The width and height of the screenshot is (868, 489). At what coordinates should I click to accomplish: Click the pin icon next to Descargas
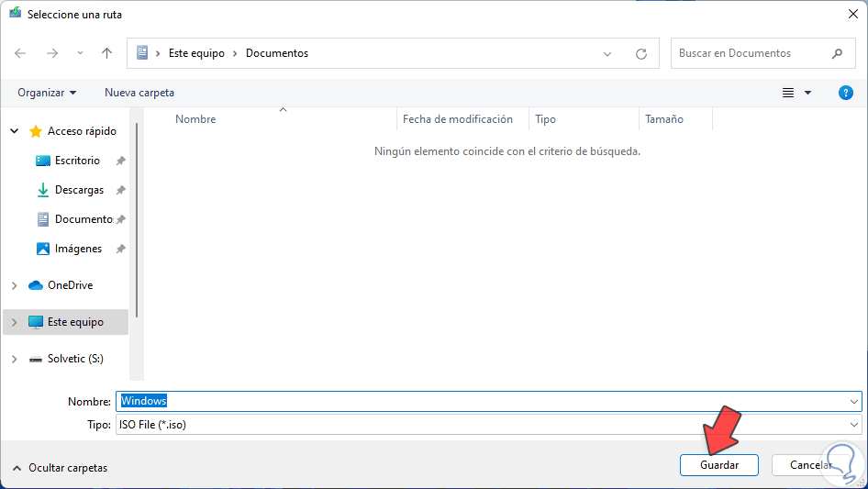click(x=120, y=190)
